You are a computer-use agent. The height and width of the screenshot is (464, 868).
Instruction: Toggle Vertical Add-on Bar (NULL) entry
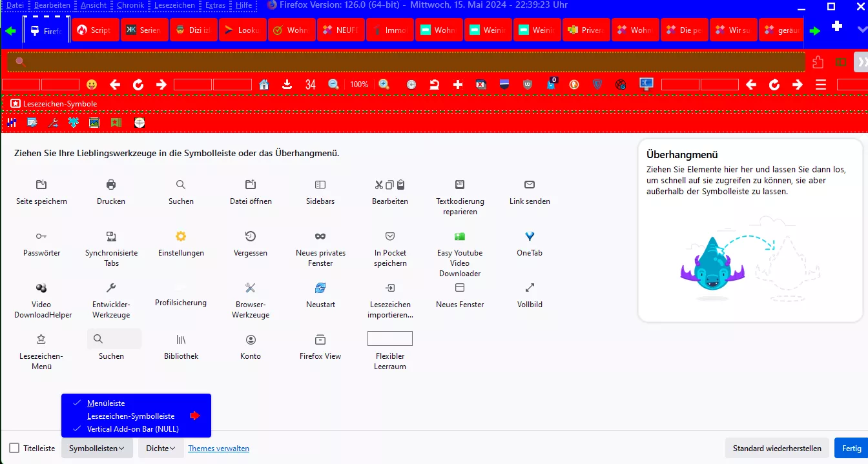point(132,429)
